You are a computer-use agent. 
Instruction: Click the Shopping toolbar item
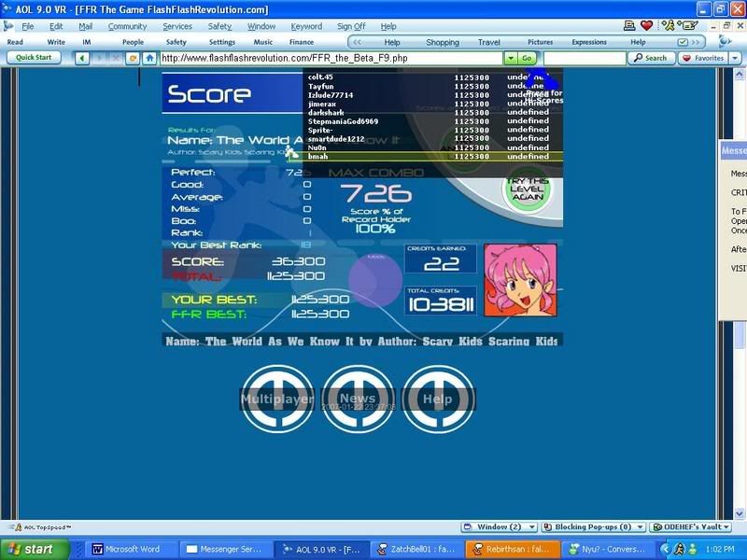[443, 42]
